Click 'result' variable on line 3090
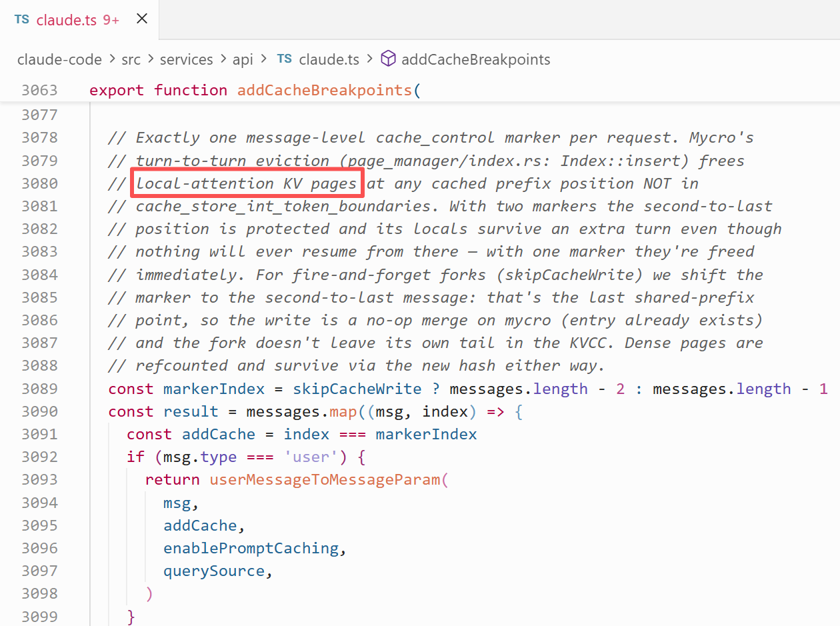The width and height of the screenshot is (840, 626). pos(191,411)
